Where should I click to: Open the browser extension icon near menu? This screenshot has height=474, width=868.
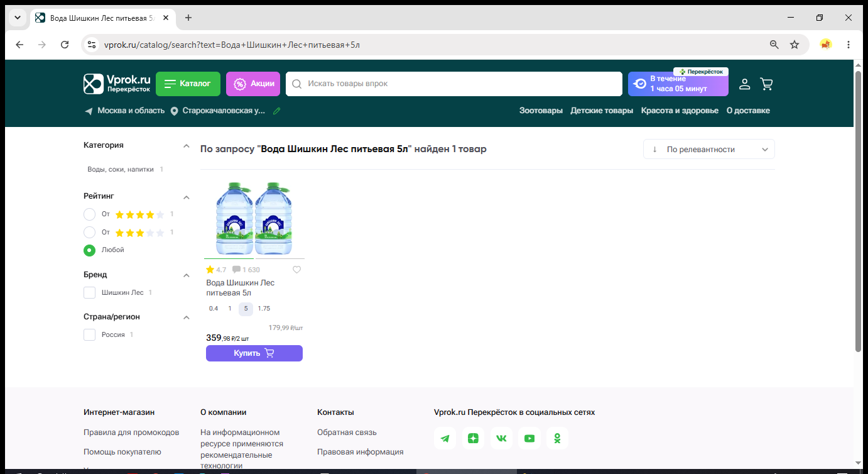point(826,45)
